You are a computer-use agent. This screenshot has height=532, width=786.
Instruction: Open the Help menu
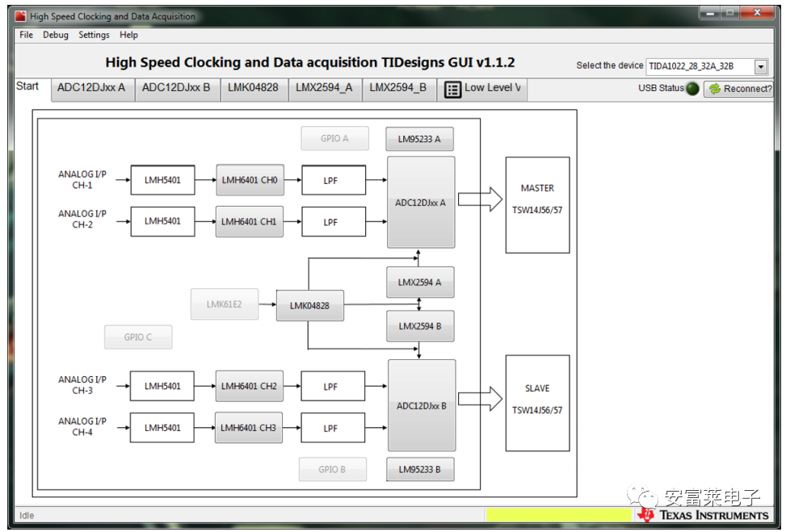[x=128, y=35]
